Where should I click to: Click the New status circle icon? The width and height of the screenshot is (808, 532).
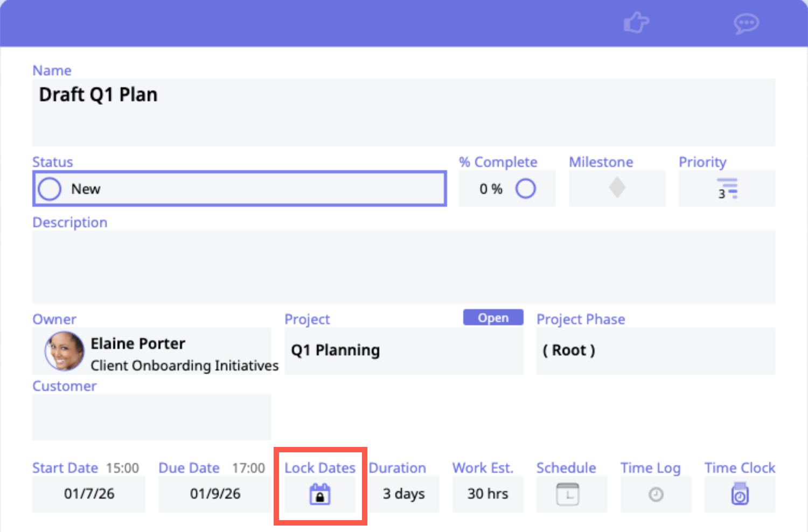tap(50, 189)
